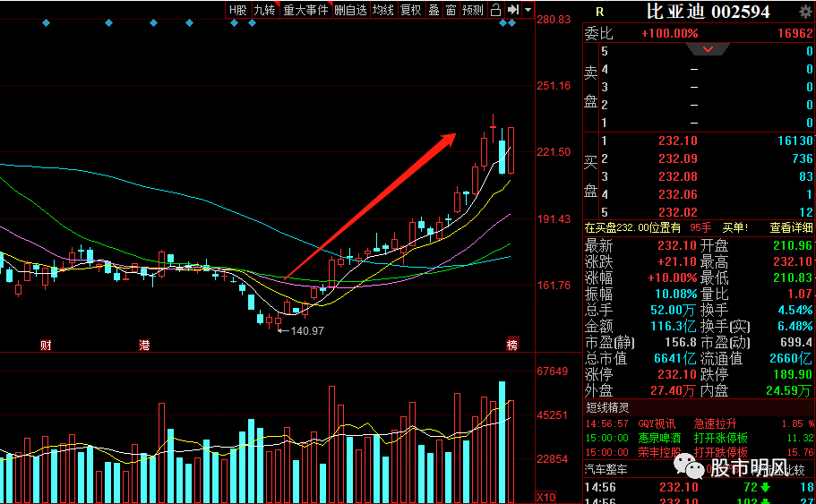Select the GQY视讯 急速拉升 alert row
816x504 pixels.
(699, 424)
